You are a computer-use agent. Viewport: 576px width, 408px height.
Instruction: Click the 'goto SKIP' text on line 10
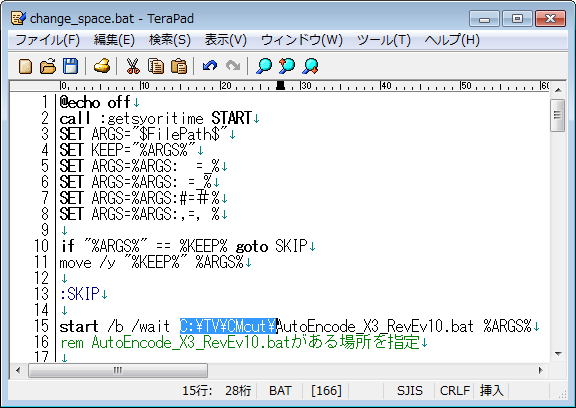[x=272, y=246]
